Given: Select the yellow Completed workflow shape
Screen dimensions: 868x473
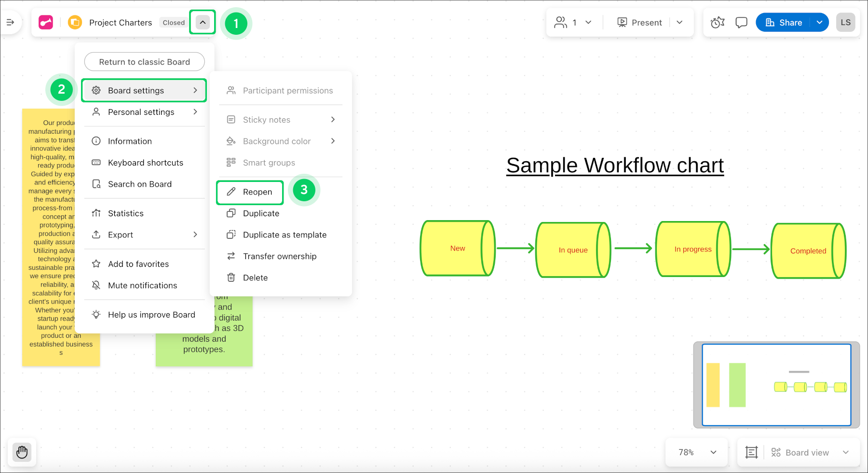Looking at the screenshot, I should click(808, 251).
